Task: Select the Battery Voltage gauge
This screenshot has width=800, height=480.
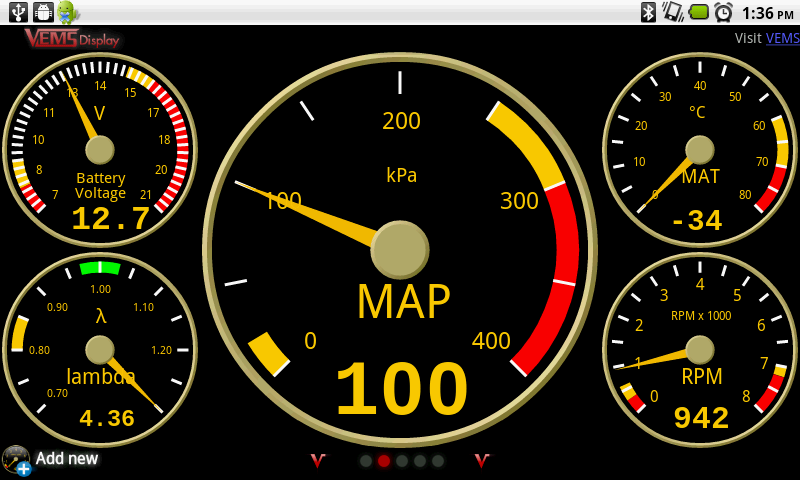Action: (x=100, y=150)
